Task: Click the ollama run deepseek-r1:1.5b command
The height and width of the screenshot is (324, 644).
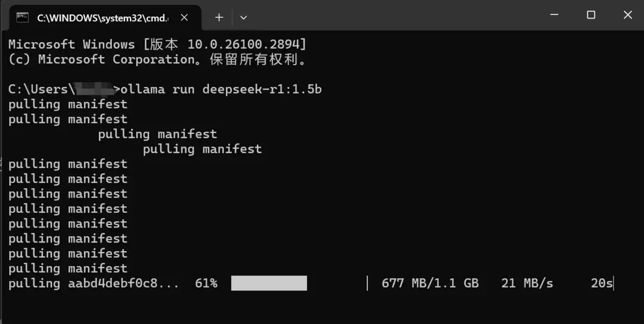Action: point(221,89)
